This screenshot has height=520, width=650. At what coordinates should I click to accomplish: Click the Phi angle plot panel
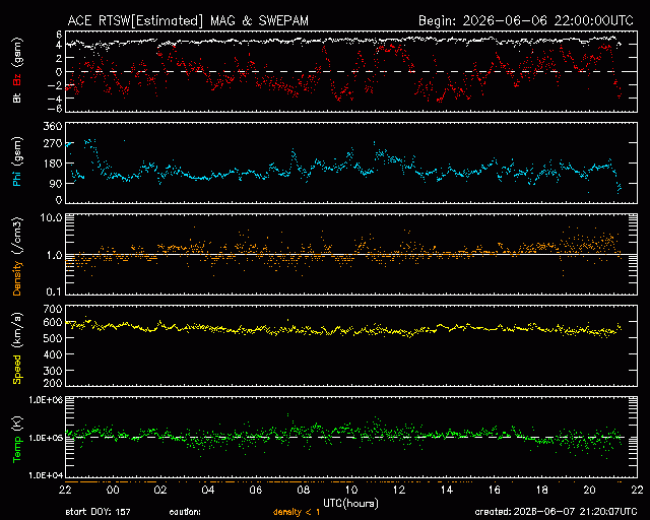(352, 163)
